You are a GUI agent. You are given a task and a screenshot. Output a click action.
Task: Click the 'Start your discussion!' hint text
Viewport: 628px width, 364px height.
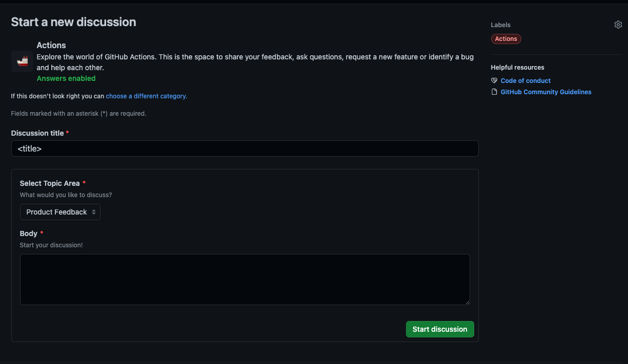coord(51,245)
